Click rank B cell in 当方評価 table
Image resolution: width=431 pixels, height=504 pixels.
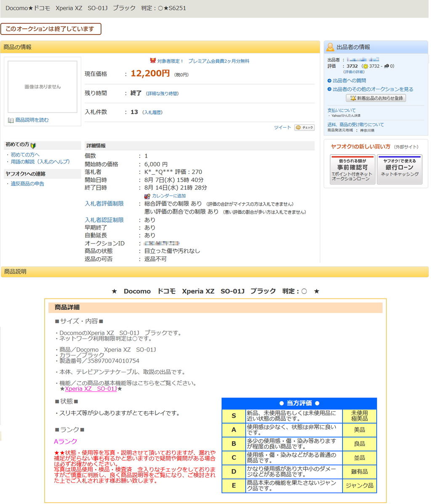click(234, 444)
